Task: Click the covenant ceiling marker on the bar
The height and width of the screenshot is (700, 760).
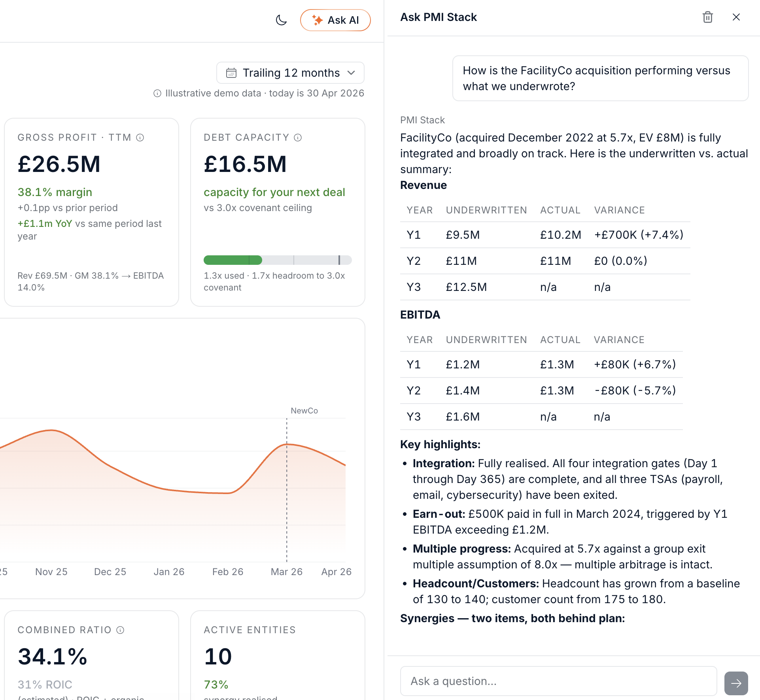Action: tap(339, 260)
